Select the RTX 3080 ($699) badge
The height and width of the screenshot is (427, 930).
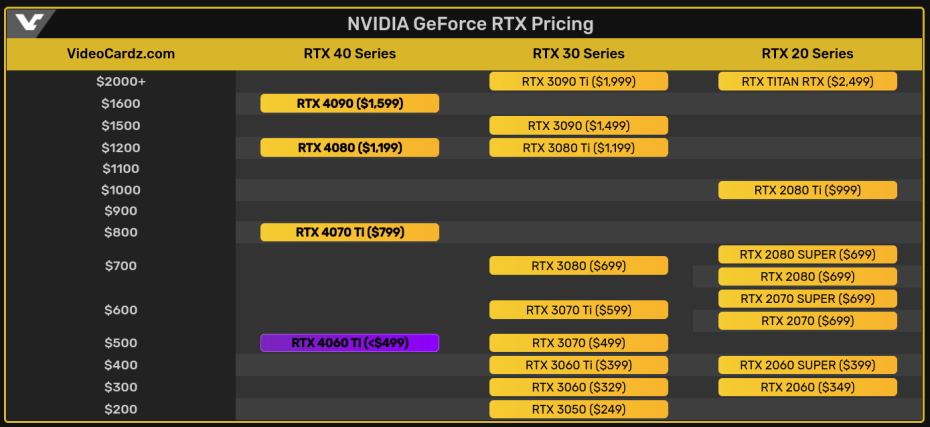(x=578, y=265)
